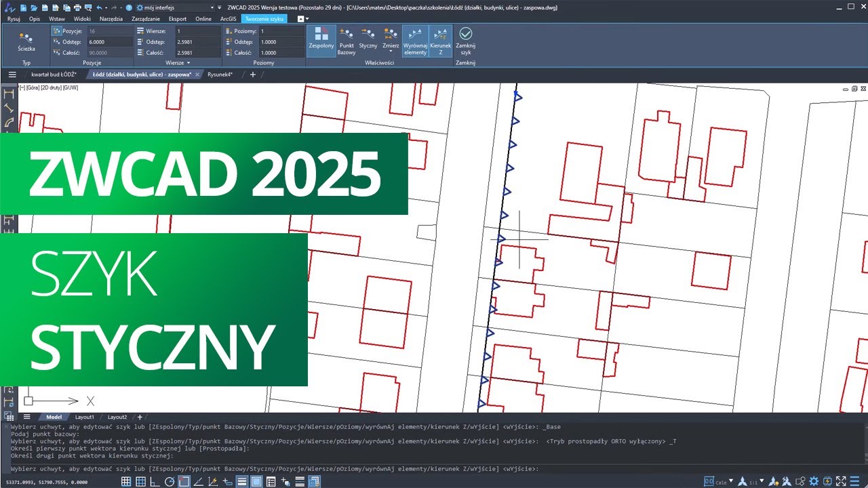Click the Open file folder icon
Screen dimensions: 868x488
click(x=34, y=7)
